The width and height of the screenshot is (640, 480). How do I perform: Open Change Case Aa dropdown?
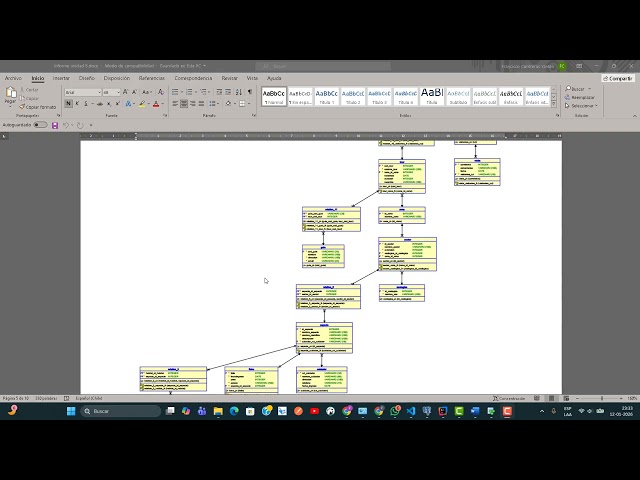pos(147,92)
